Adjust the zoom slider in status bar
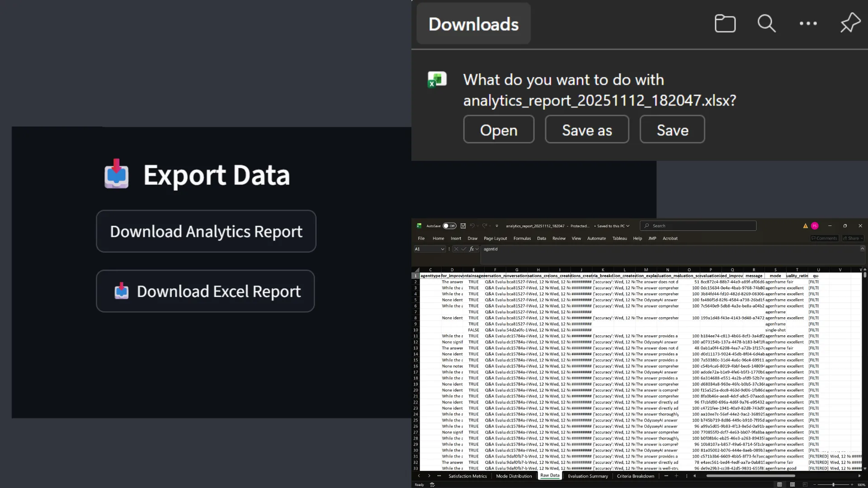The image size is (868, 488). tap(833, 484)
